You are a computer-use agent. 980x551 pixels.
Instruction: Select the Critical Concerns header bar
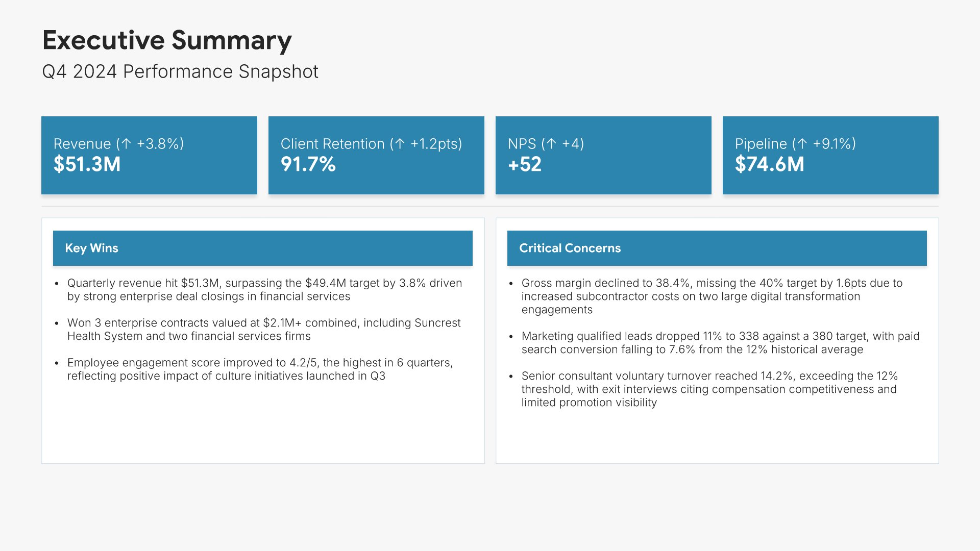coord(717,248)
